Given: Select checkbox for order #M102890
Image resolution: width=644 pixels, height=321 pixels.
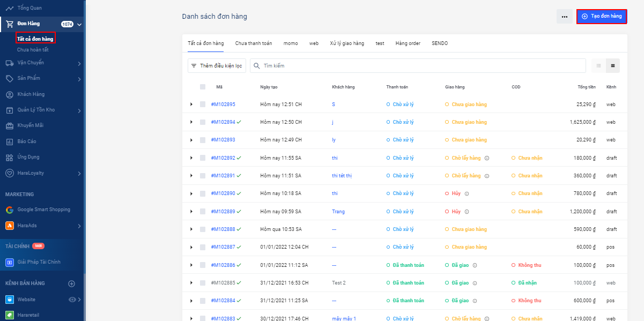Looking at the screenshot, I should click(x=203, y=193).
